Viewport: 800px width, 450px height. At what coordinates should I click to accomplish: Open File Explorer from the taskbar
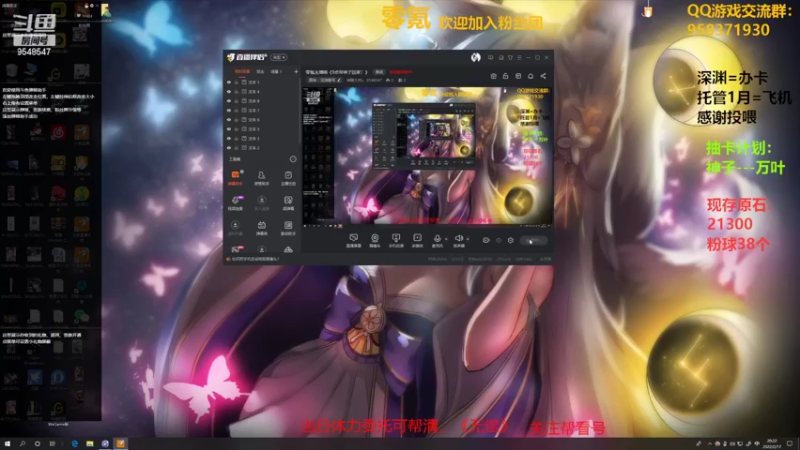coord(90,444)
